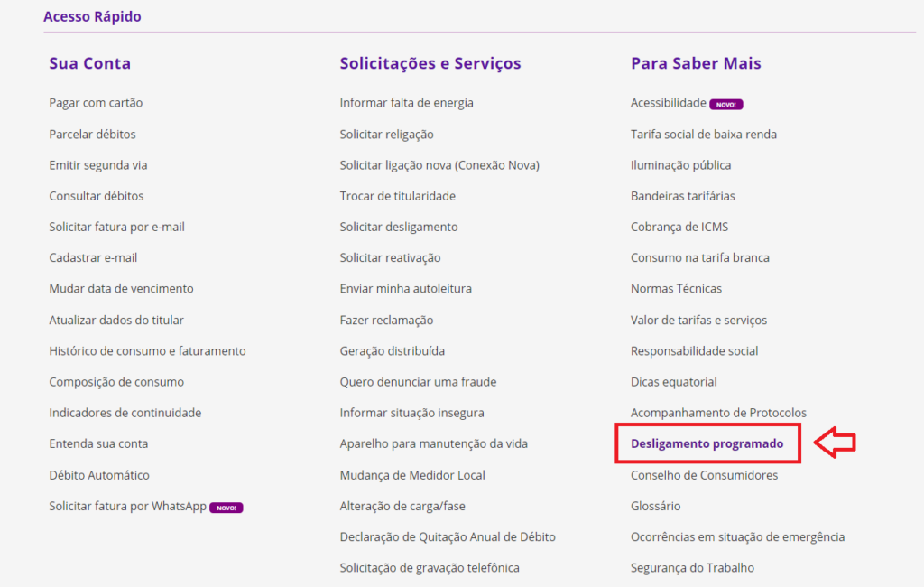This screenshot has width=924, height=587.
Task: Click NOVO! badge next to Acessibilidade
Action: tap(725, 104)
